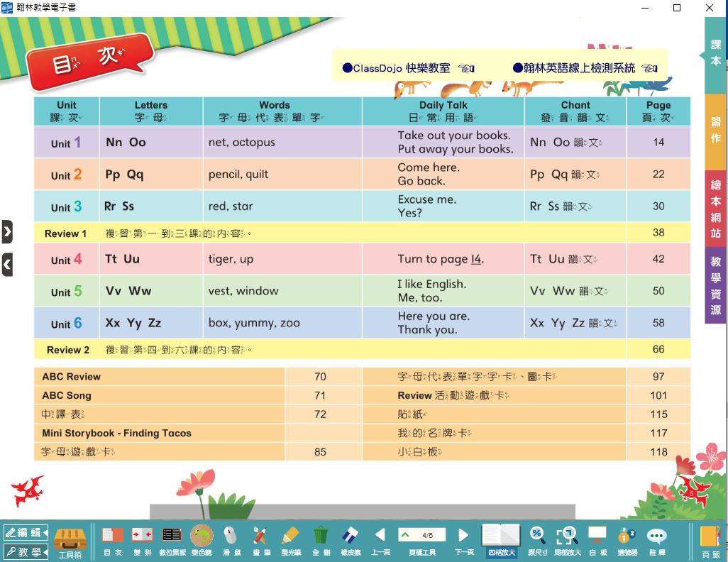Click the pointing hand beside 翰林英語線上檢測系統
The width and height of the screenshot is (728, 562).
[649, 69]
